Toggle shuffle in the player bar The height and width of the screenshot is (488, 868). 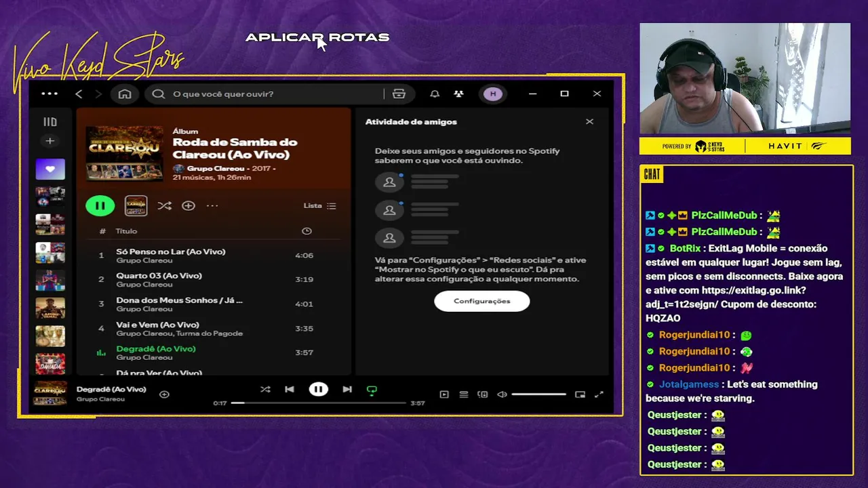[x=265, y=390]
